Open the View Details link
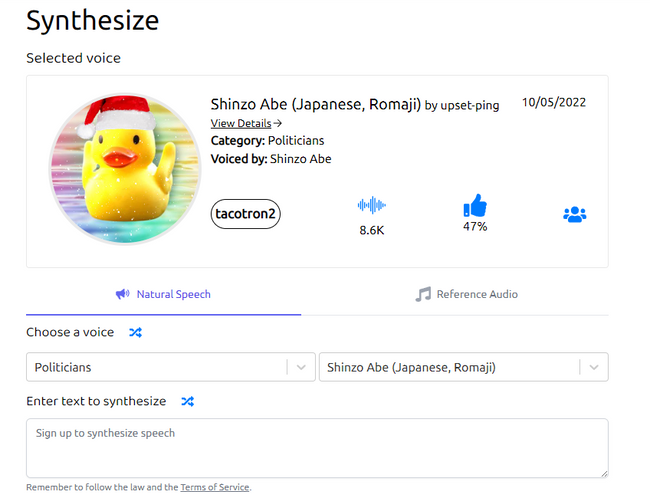 click(x=241, y=123)
